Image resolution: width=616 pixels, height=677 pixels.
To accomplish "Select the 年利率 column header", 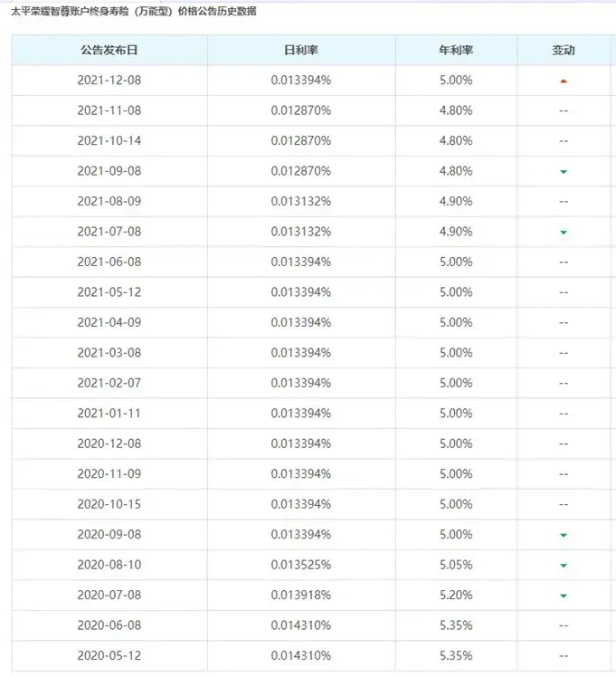I will tap(455, 50).
